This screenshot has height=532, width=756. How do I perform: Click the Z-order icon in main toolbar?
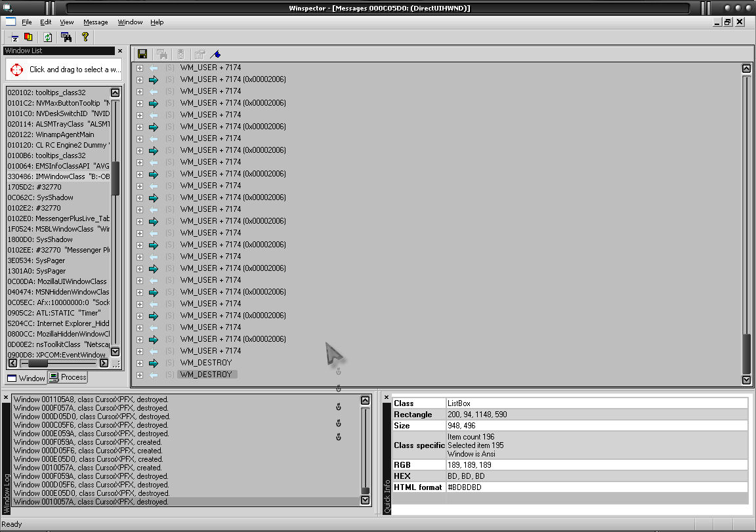point(14,37)
